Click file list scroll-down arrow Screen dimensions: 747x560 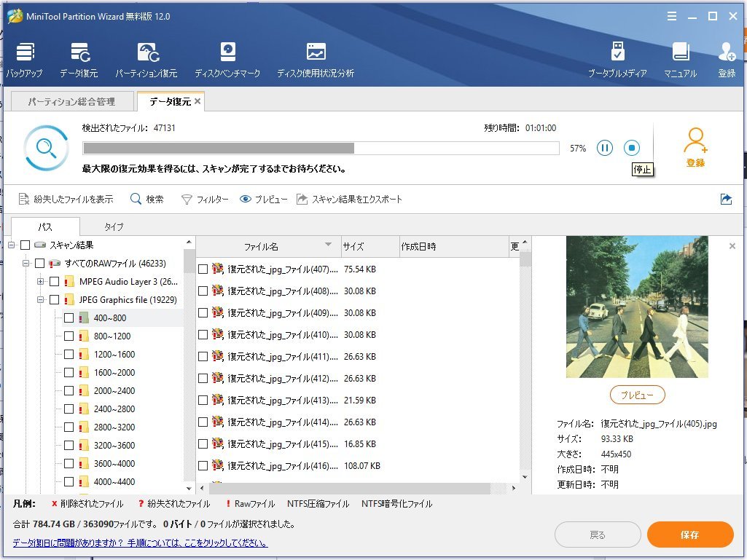pos(525,477)
